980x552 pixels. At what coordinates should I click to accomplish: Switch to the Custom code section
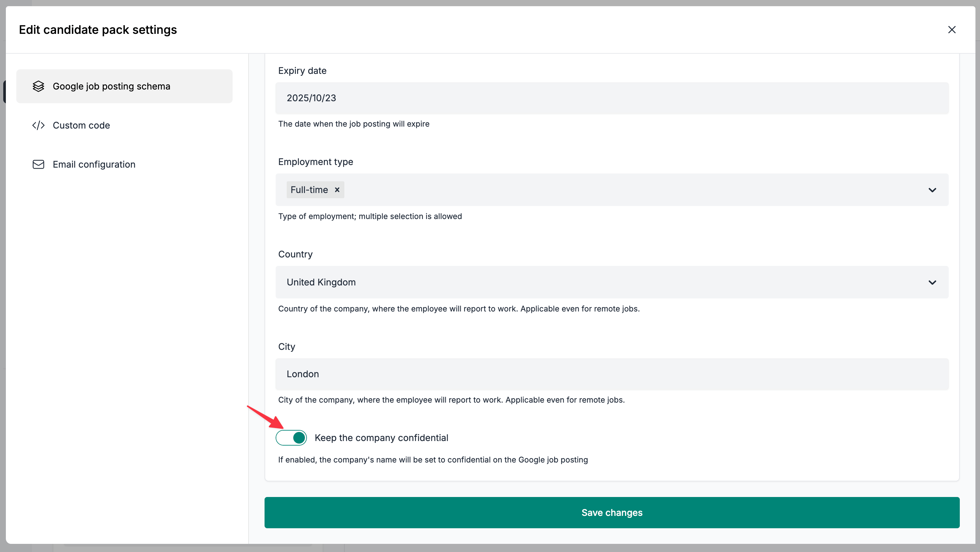point(81,125)
